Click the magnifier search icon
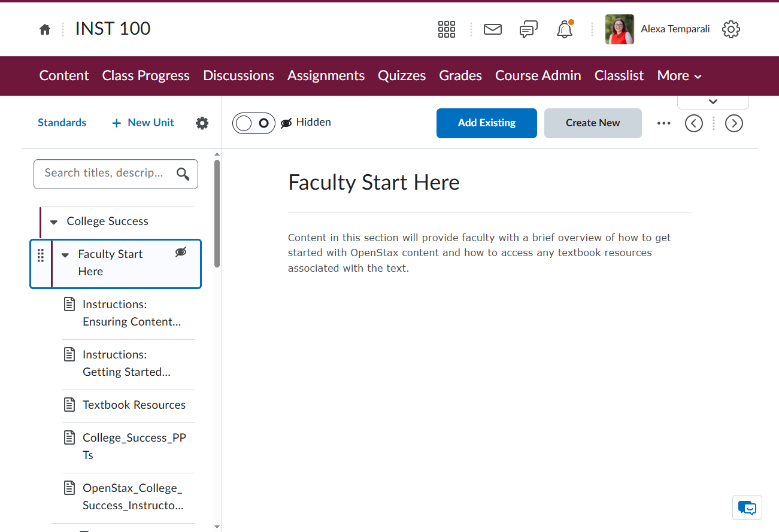The width and height of the screenshot is (779, 532). pyautogui.click(x=183, y=174)
